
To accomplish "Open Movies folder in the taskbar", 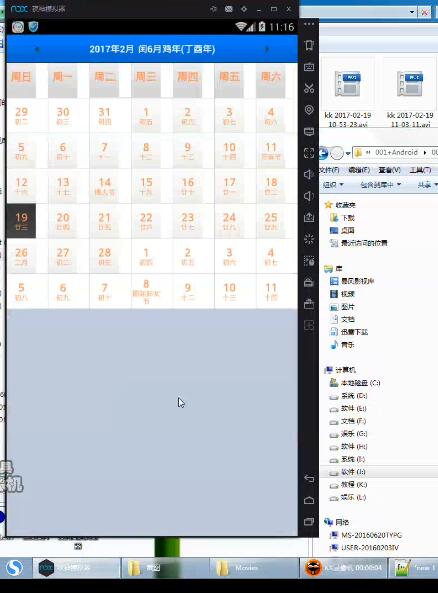I will [255, 568].
